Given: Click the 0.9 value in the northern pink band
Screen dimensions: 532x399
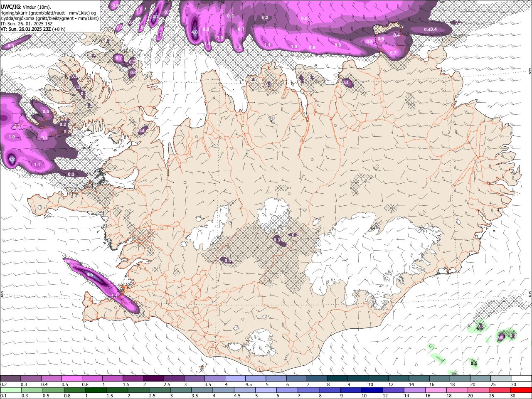Looking at the screenshot, I should click(x=338, y=45).
